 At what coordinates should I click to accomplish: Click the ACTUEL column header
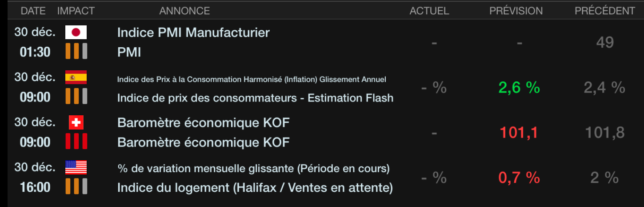click(x=429, y=11)
